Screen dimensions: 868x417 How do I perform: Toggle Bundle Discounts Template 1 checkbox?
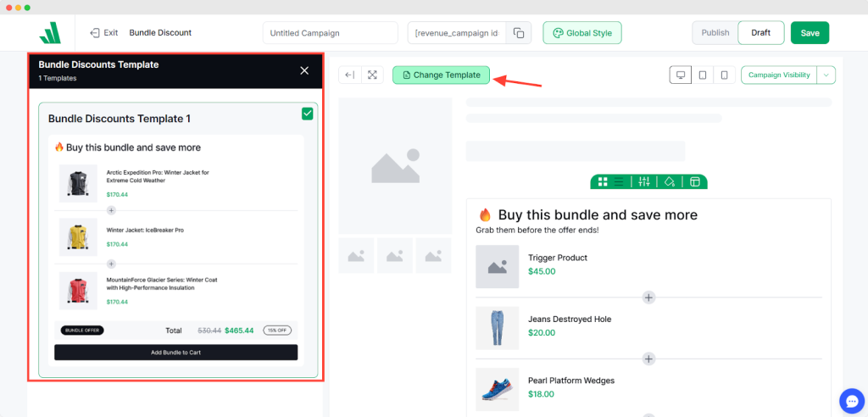(307, 114)
